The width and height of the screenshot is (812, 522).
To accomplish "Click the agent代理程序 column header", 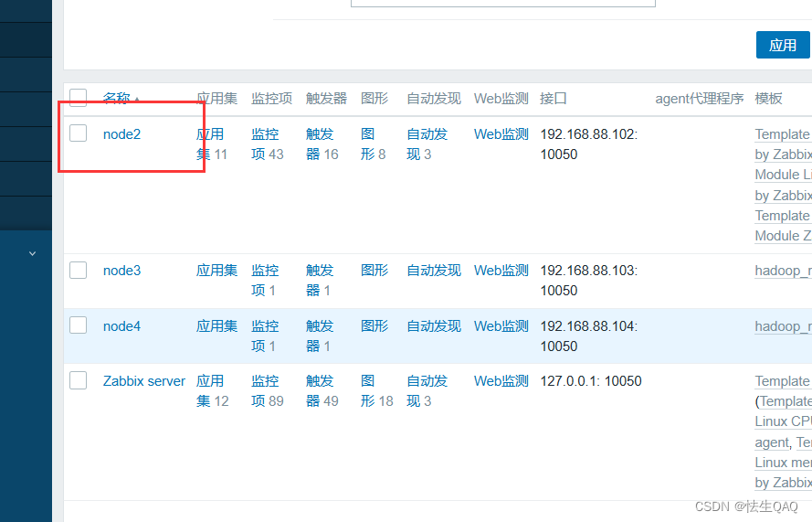I will pos(699,99).
